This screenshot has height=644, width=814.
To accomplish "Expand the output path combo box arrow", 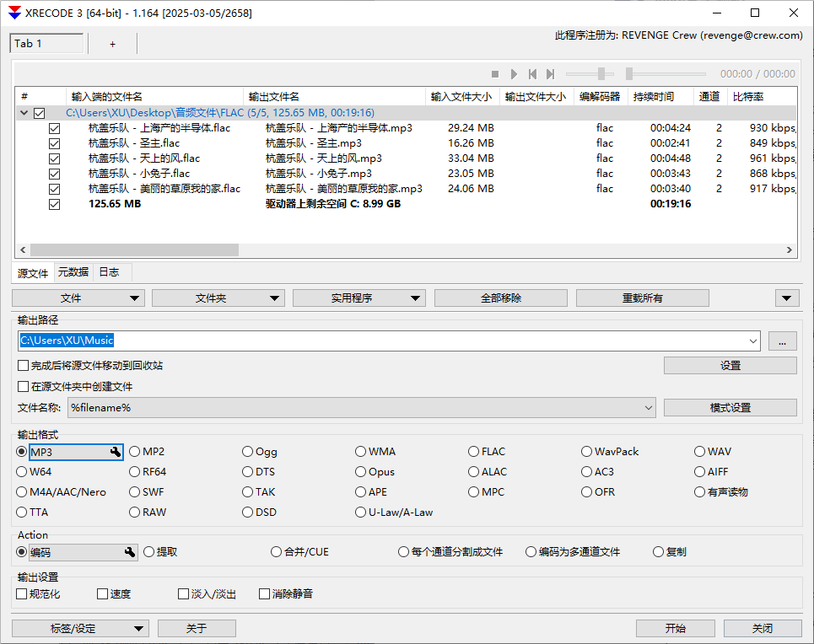I will [x=753, y=341].
